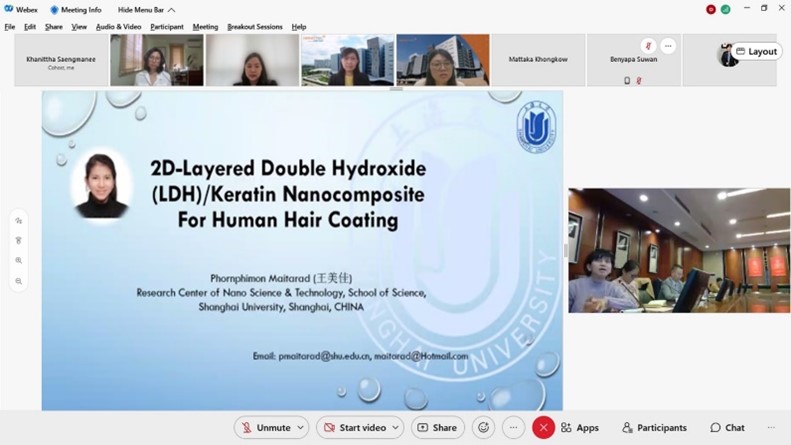The image size is (791, 445).
Task: Zoom out of the shared content
Action: tap(19, 282)
